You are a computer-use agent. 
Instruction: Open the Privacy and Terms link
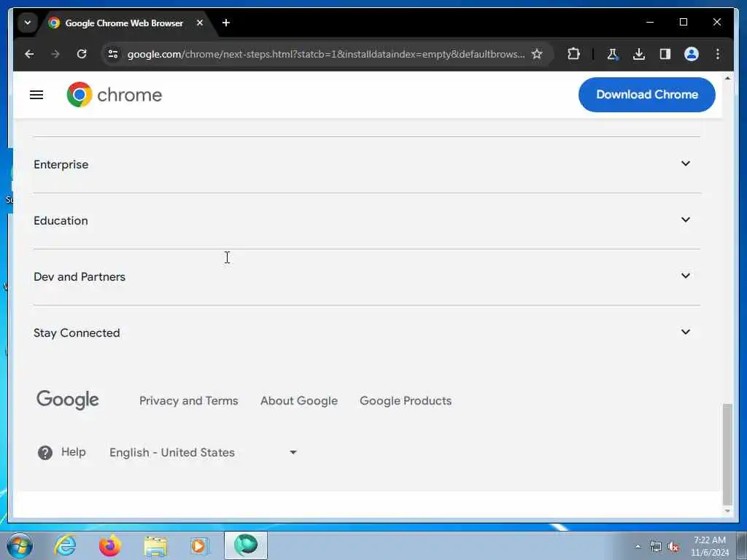[189, 401]
